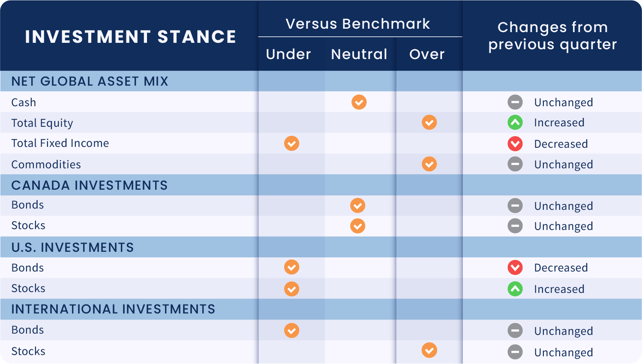Viewport: 642px width, 364px height.
Task: Click the Changes from previous quarter header
Action: click(x=552, y=36)
